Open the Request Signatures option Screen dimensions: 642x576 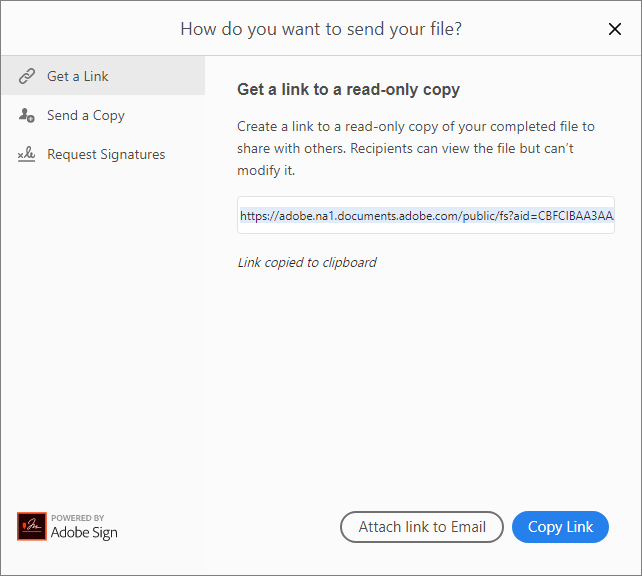point(106,155)
